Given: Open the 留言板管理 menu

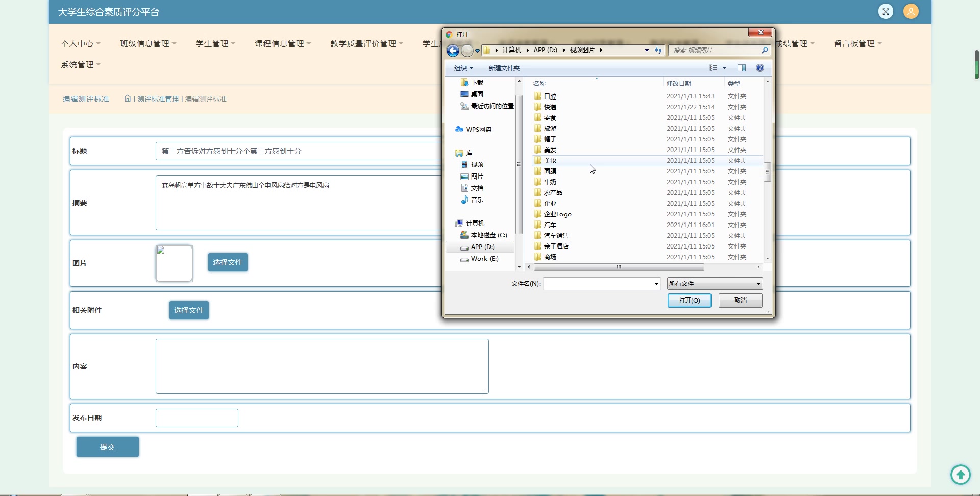Looking at the screenshot, I should (x=857, y=44).
